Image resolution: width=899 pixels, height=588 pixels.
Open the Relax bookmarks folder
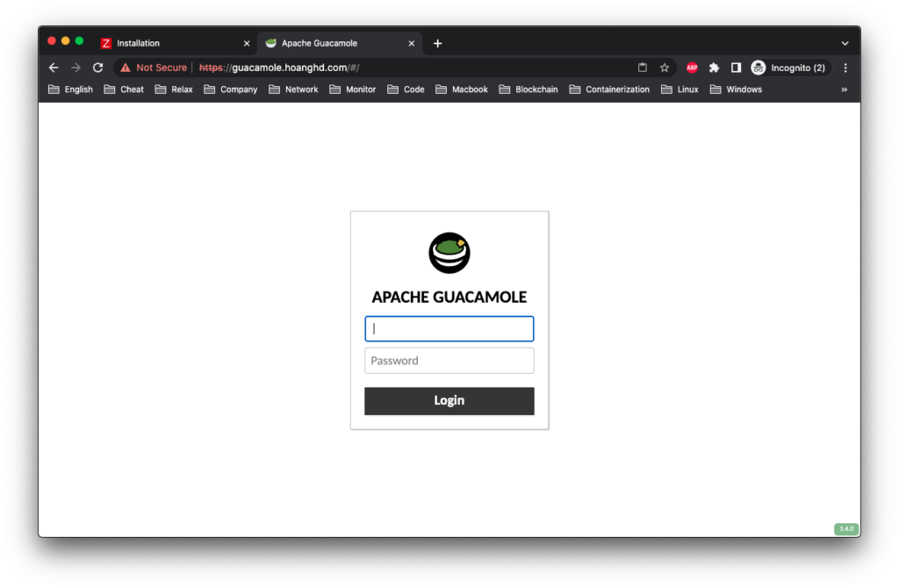click(174, 90)
